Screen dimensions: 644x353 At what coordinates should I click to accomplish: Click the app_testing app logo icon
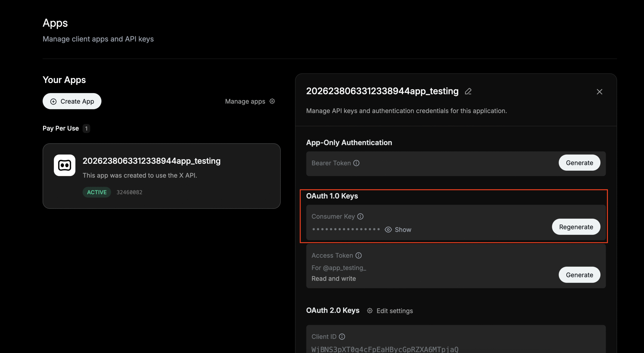[64, 165]
